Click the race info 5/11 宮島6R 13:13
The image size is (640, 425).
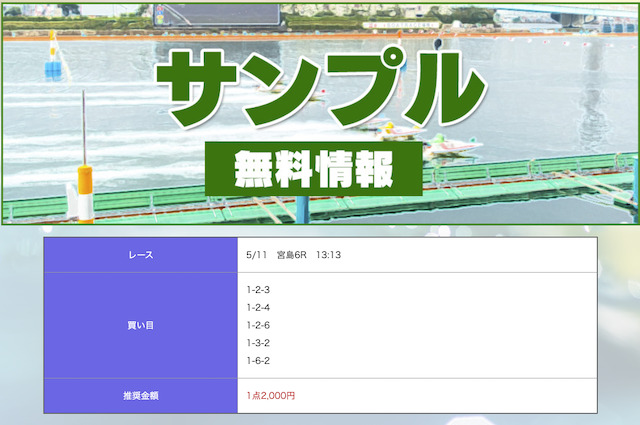(294, 255)
